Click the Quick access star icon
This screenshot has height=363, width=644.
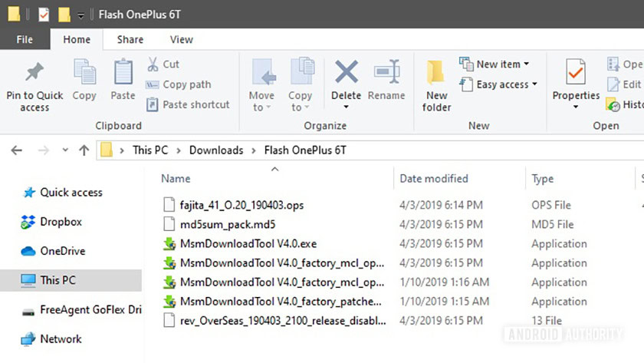29,193
